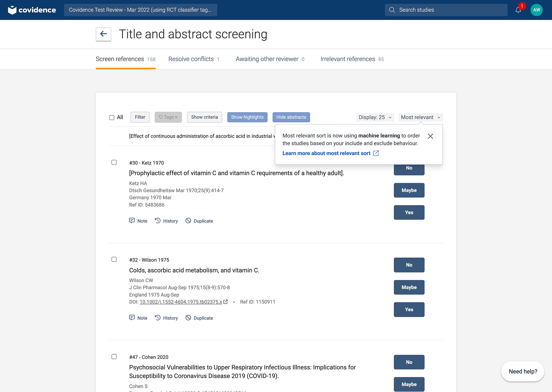Open the notifications bell
The width and height of the screenshot is (552, 392).
(x=518, y=10)
